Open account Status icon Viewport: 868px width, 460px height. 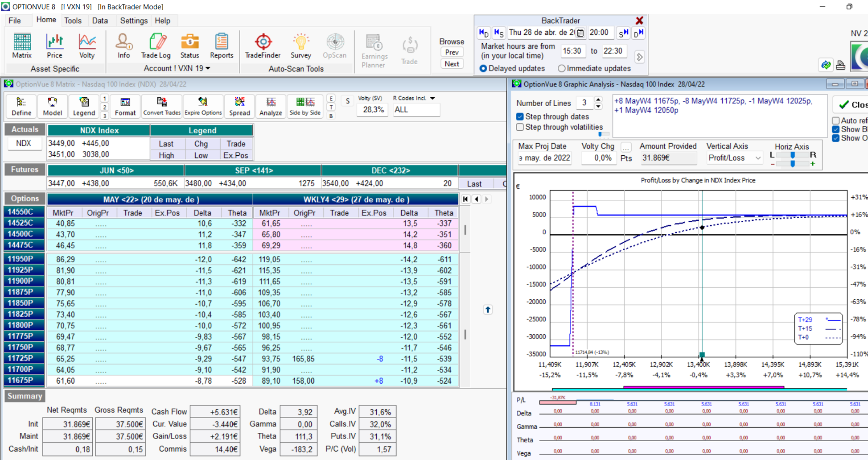tap(189, 46)
